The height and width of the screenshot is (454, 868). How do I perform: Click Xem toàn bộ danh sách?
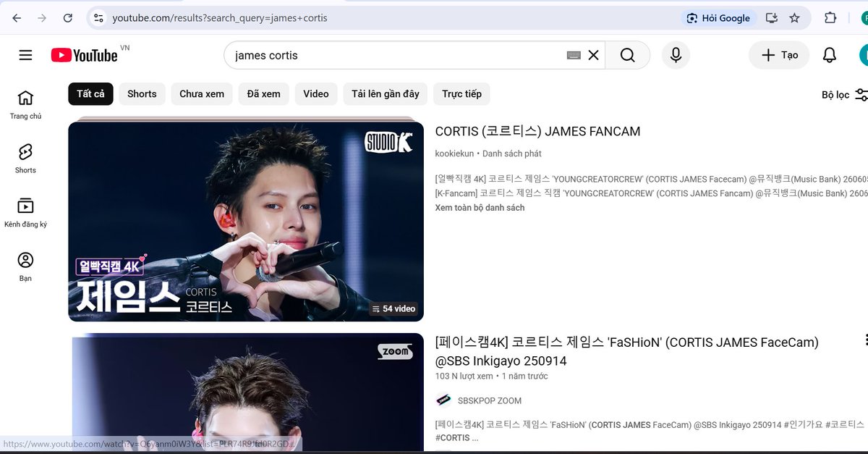[480, 208]
